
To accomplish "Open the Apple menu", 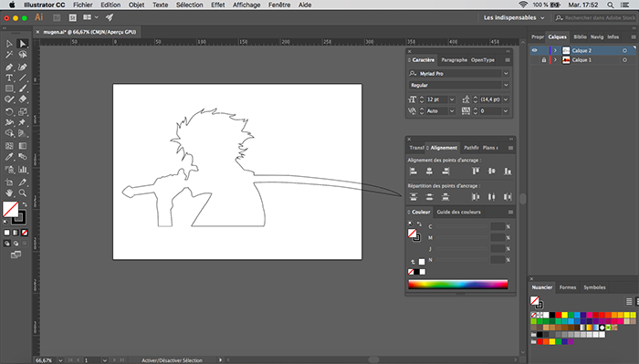I will pos(12,5).
